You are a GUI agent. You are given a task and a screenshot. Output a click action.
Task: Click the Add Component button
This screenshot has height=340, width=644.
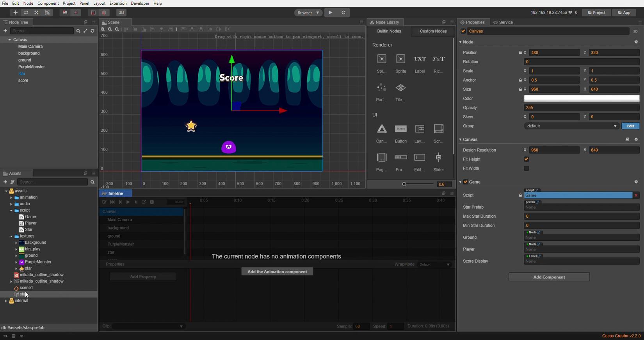tap(549, 277)
